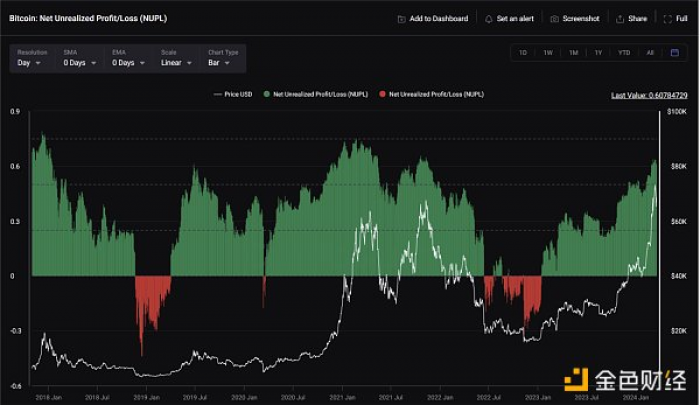700x405 pixels.
Task: Click the bell alert icon
Action: [x=488, y=19]
